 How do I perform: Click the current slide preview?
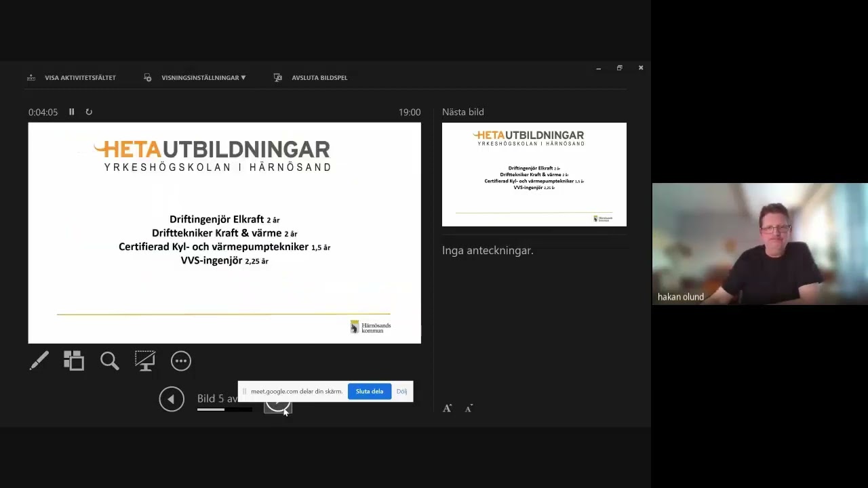224,232
